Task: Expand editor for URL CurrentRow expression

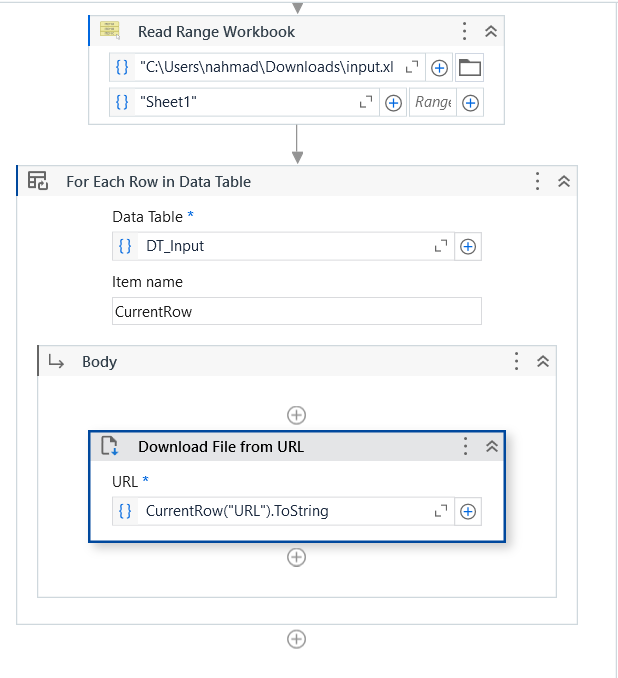Action: click(x=440, y=511)
